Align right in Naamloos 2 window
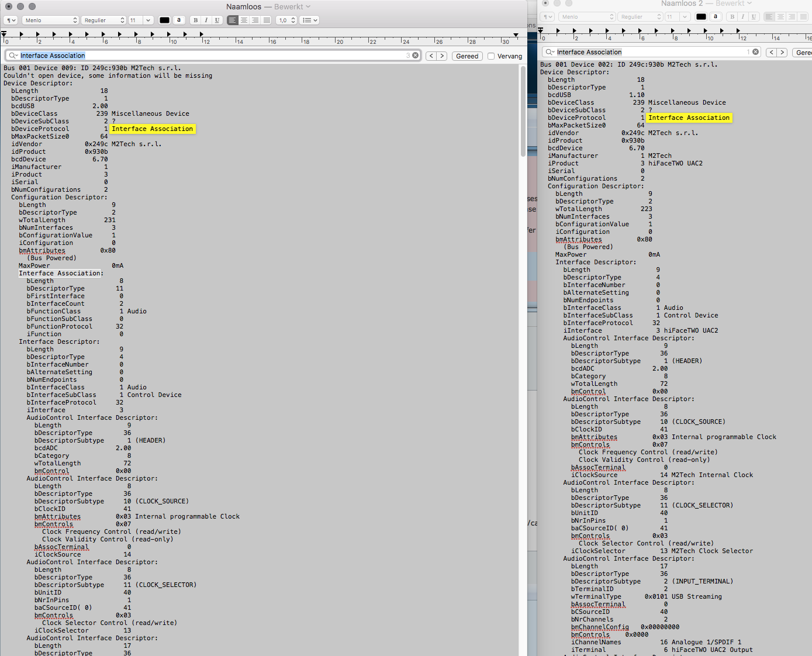The height and width of the screenshot is (656, 812). [x=792, y=17]
